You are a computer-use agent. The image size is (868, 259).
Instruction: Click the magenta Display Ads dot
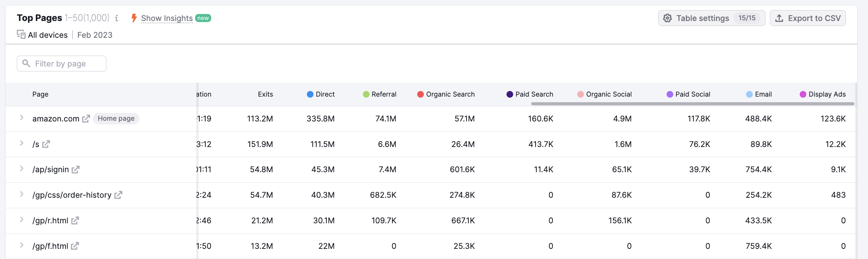click(x=803, y=94)
